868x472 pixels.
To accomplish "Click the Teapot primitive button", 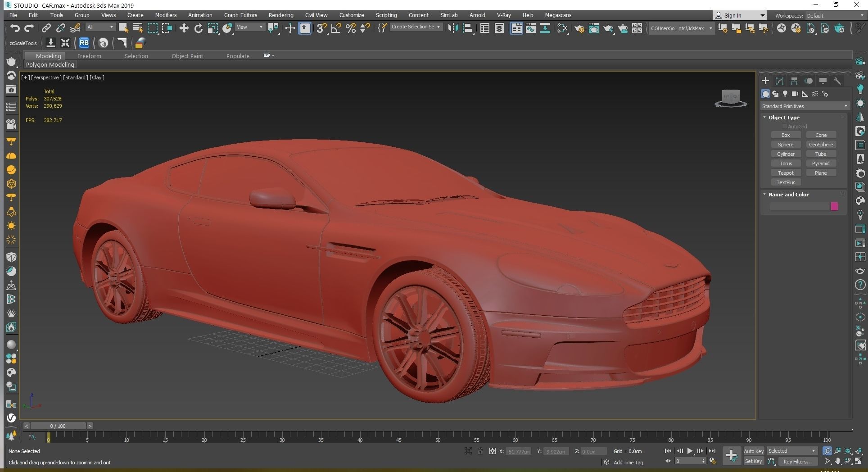I will [x=786, y=173].
